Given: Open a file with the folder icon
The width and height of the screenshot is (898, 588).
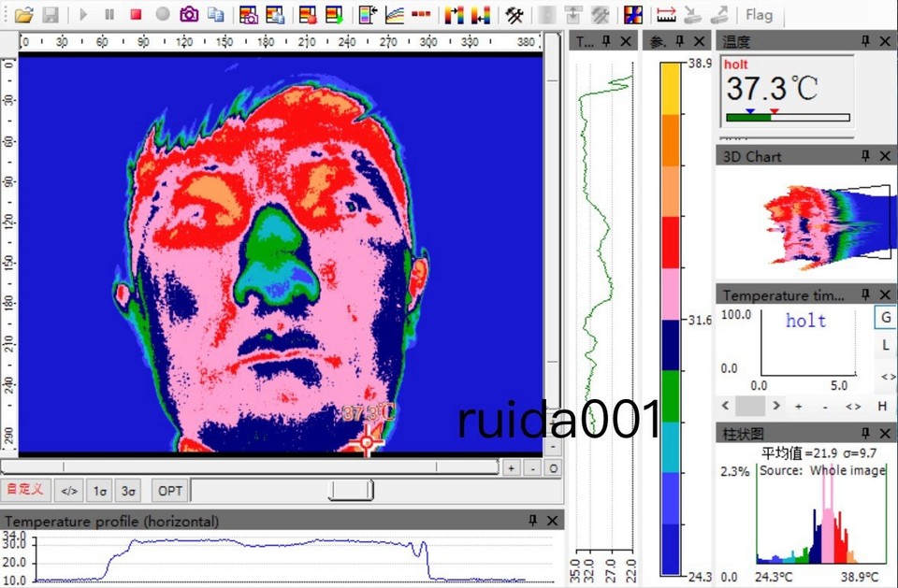Looking at the screenshot, I should click(24, 15).
